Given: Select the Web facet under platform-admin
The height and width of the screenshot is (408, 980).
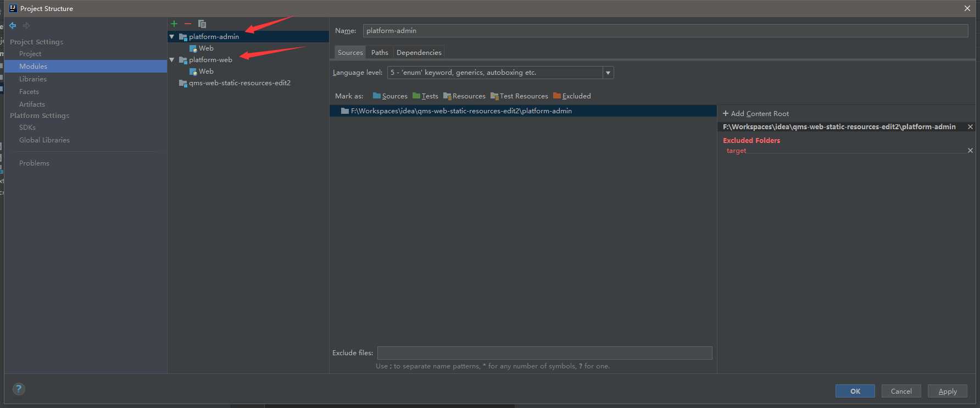Looking at the screenshot, I should (206, 48).
